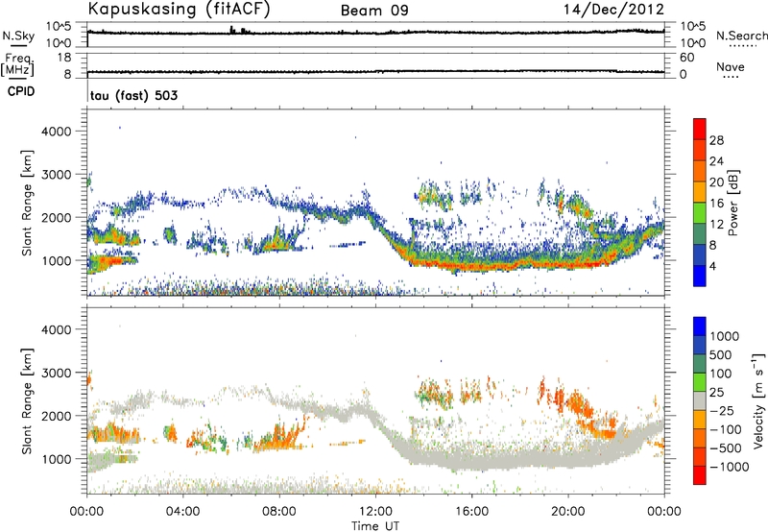Click the -1000 label on Velocity colorbar

tap(730, 467)
